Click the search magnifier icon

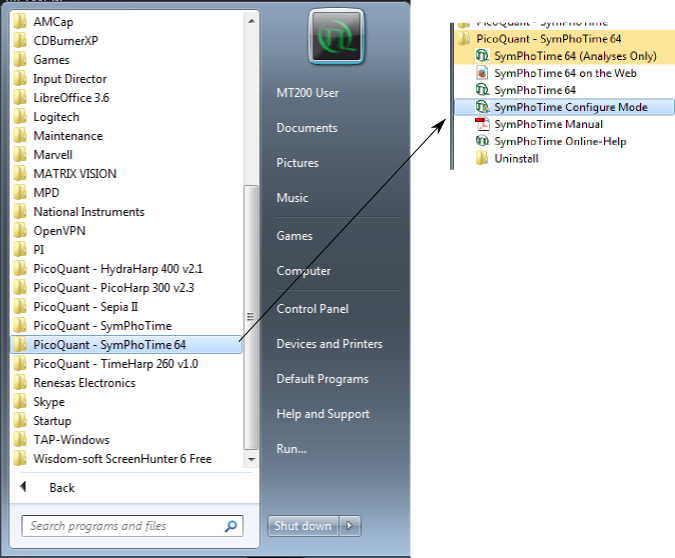(231, 526)
